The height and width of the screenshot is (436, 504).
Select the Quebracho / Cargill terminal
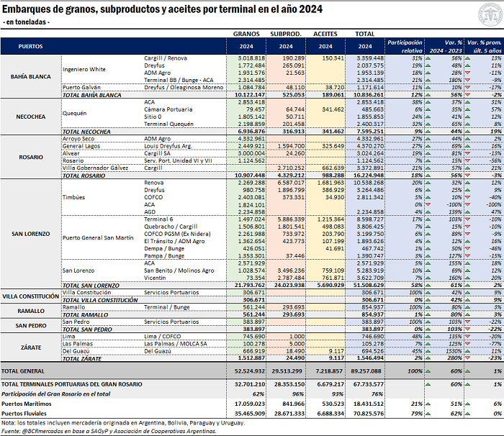tap(171, 227)
